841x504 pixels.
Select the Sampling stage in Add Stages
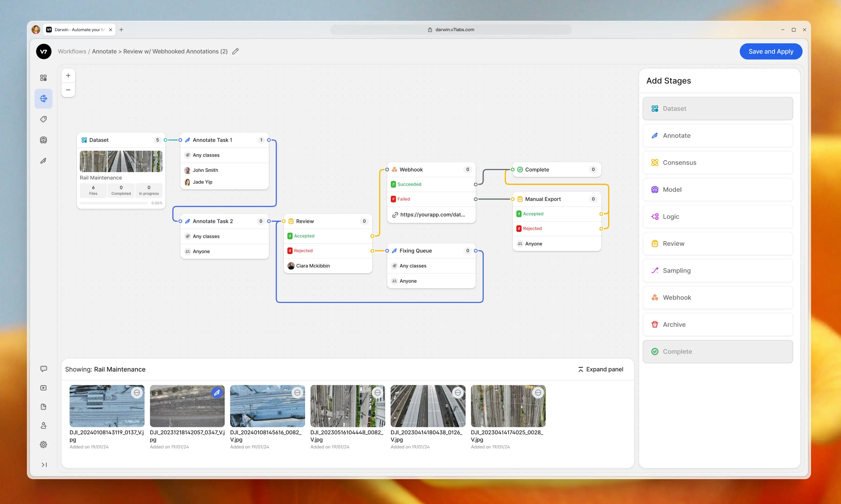pos(717,270)
